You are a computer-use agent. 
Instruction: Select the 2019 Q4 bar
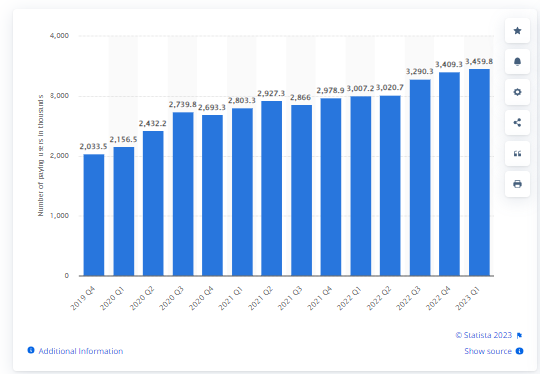point(94,215)
